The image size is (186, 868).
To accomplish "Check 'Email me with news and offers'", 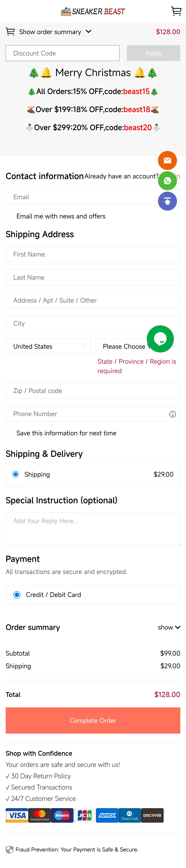I will 9,216.
